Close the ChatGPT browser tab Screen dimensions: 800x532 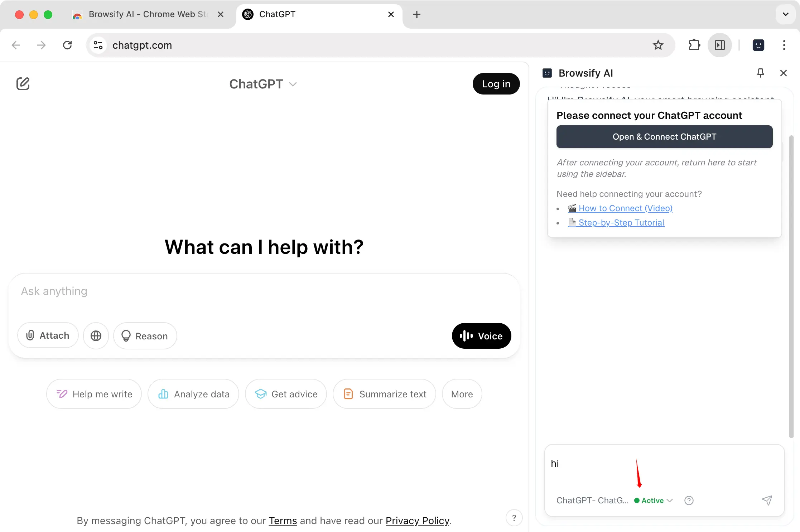(x=391, y=14)
